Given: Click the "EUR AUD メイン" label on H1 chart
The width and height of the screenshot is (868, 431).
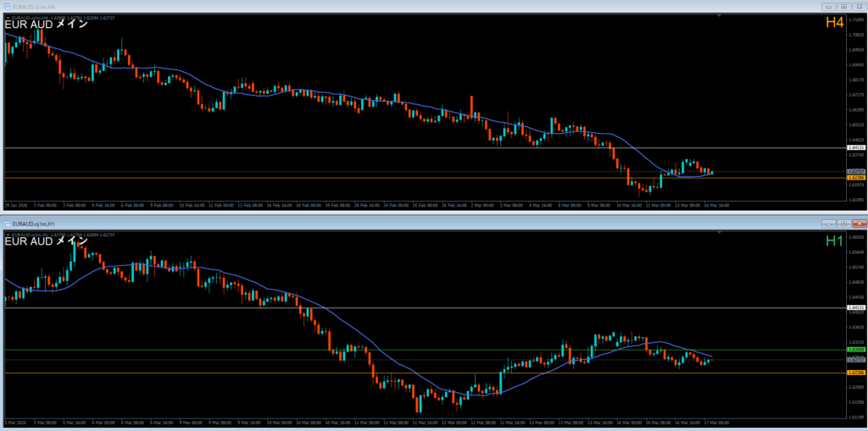Looking at the screenshot, I should 45,241.
